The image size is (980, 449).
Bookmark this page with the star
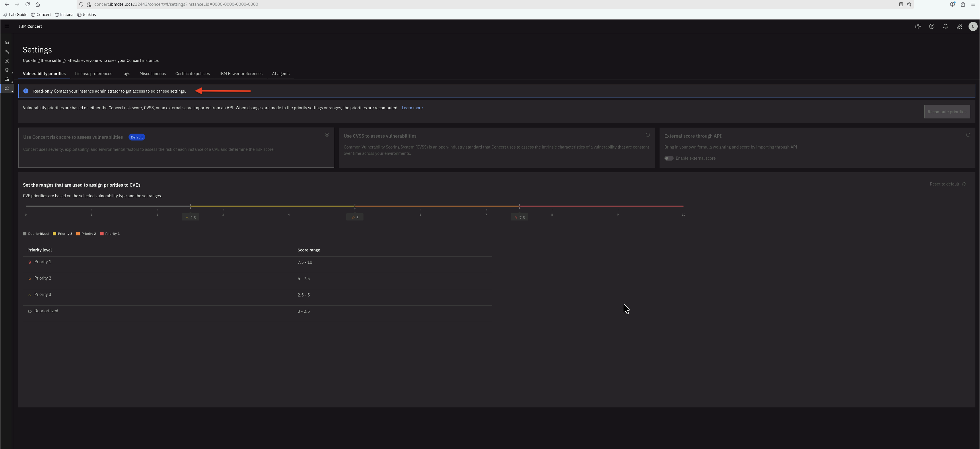[x=909, y=4]
